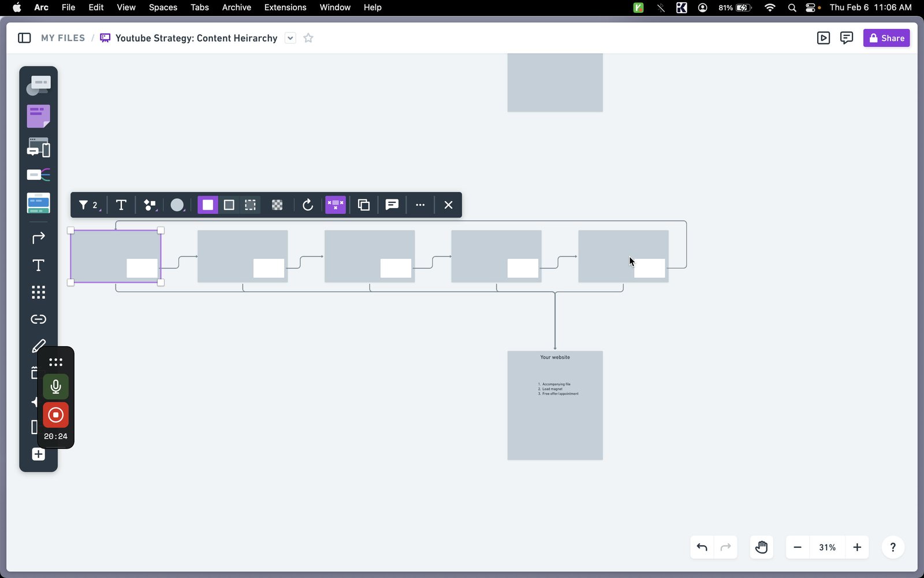The image size is (924, 578).
Task: Select the mind map tool
Action: tap(38, 175)
